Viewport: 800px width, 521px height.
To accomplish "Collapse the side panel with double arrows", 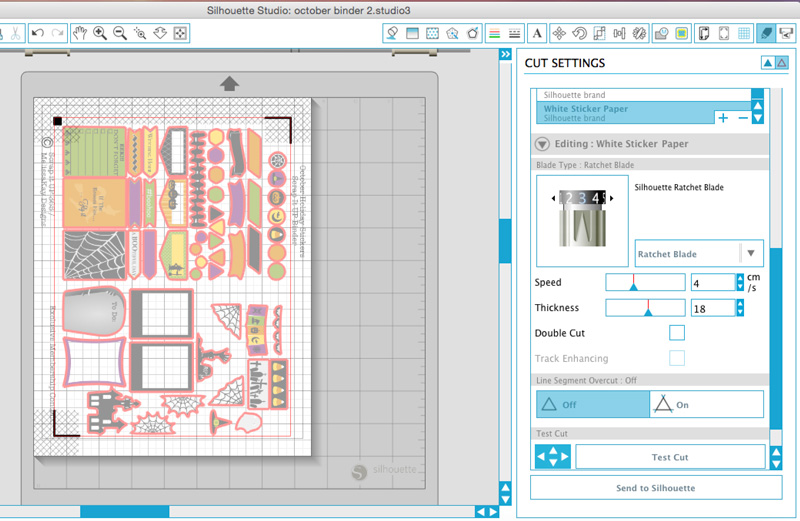I will point(505,54).
